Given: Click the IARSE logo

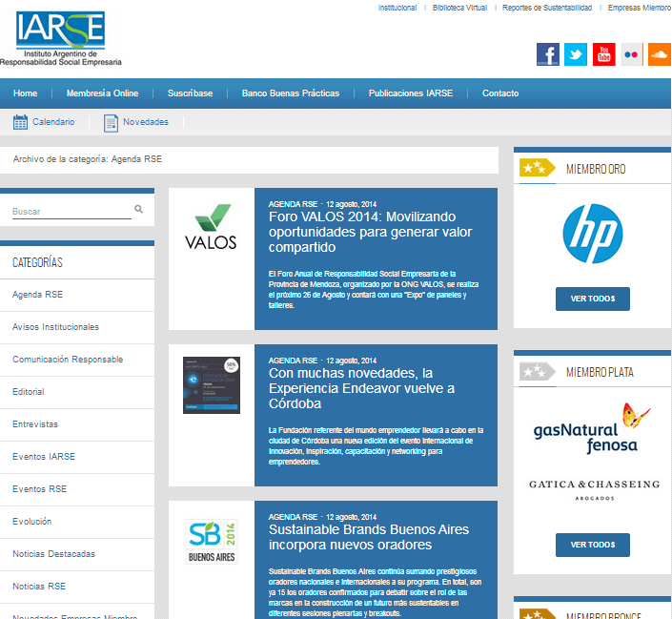Looking at the screenshot, I should [x=61, y=38].
